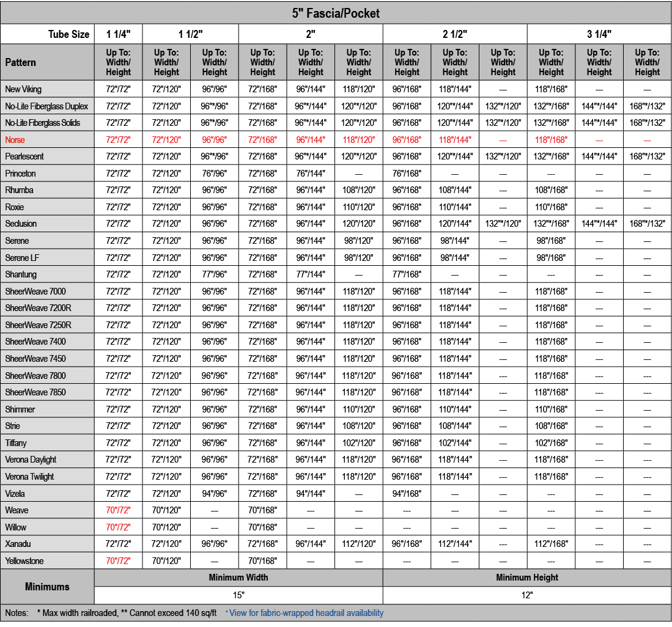Click the 2 1/2" tube size header
The height and width of the screenshot is (627, 672).
coord(454,34)
